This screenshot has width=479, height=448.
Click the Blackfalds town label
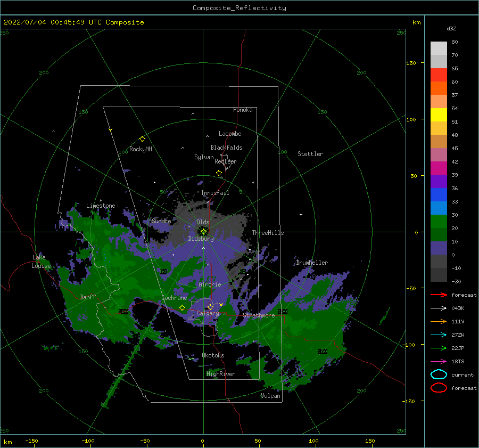pos(226,148)
